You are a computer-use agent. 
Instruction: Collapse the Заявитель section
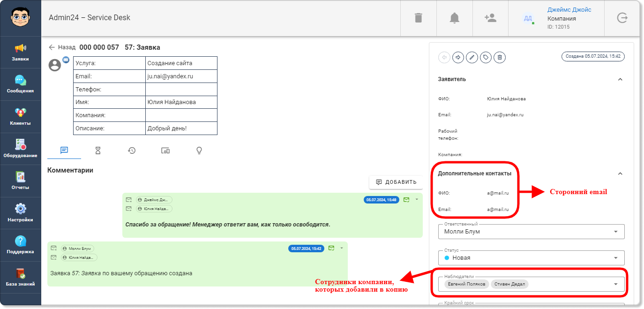click(620, 79)
